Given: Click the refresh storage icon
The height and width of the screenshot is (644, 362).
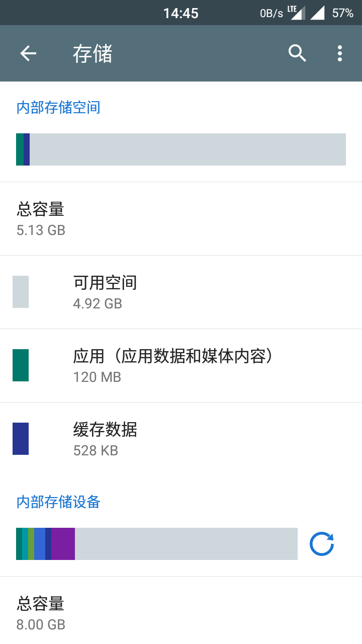Looking at the screenshot, I should 322,544.
